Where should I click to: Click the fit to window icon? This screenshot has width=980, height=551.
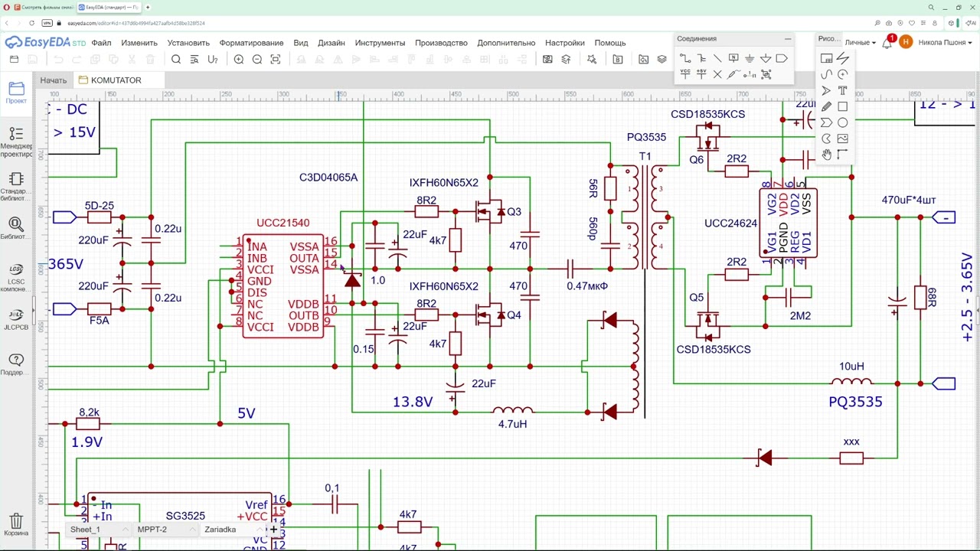tap(276, 60)
